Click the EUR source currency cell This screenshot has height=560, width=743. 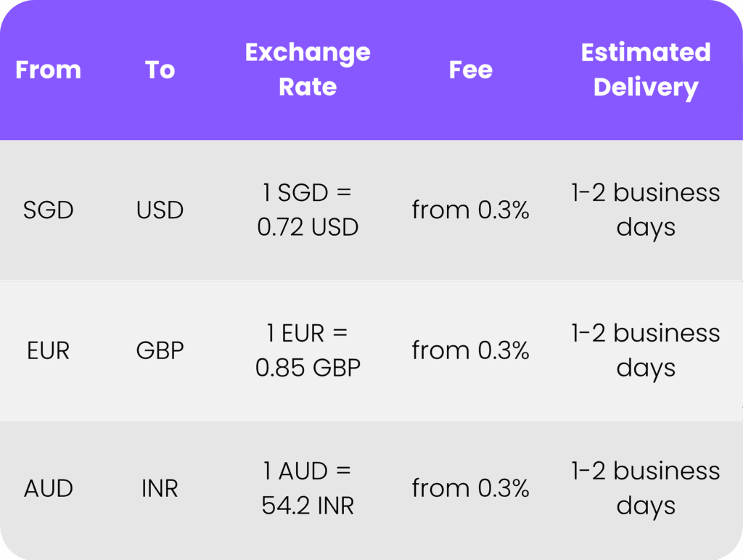[x=48, y=351]
